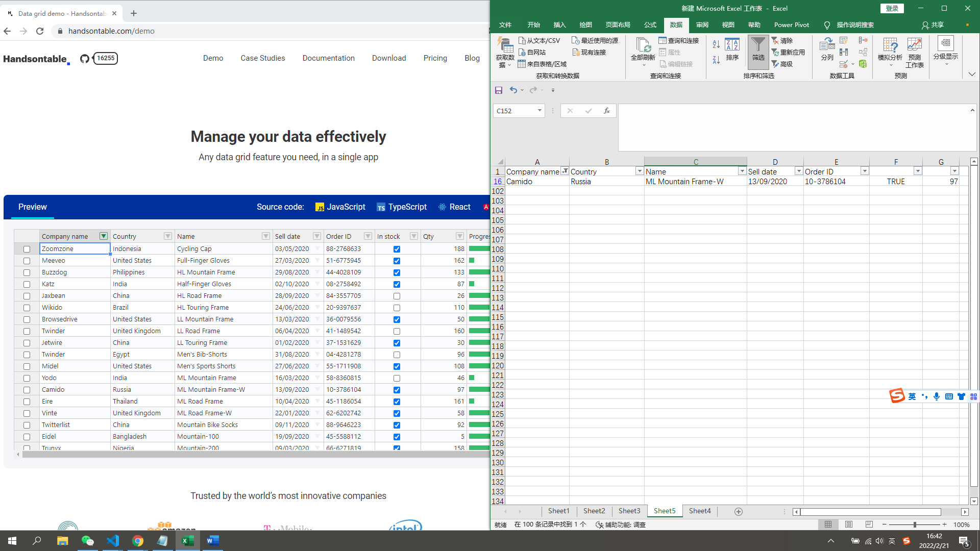980x551 pixels.
Task: Select the 筛选 (Filter) tool
Action: [758, 51]
